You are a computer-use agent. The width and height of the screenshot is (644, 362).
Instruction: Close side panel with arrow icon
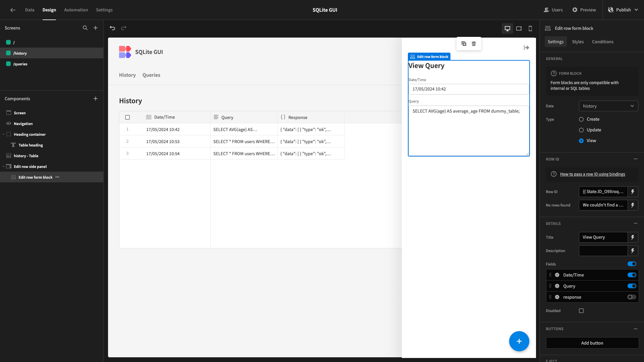pos(527,48)
